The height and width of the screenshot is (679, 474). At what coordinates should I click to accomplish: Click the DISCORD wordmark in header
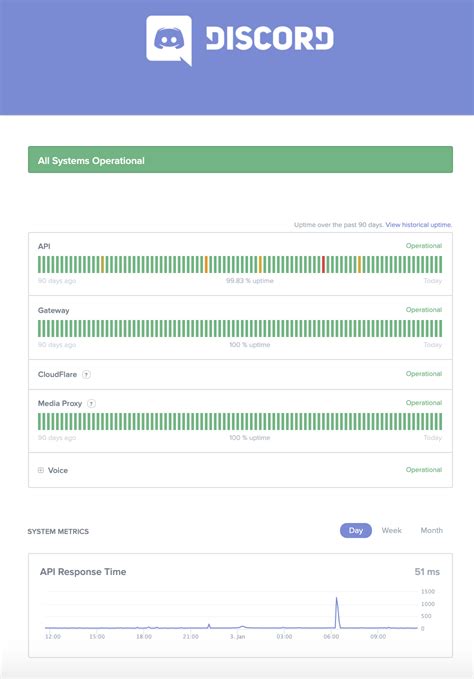tap(269, 39)
